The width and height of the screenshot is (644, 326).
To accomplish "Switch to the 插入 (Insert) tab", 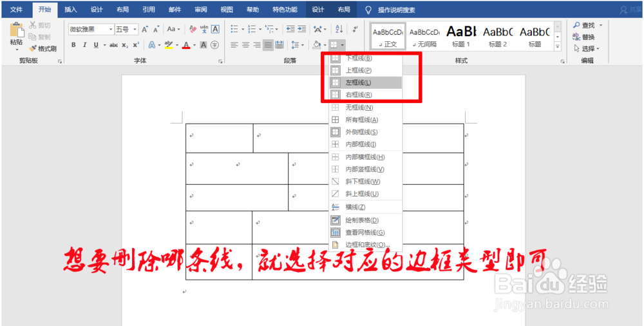I will click(71, 10).
